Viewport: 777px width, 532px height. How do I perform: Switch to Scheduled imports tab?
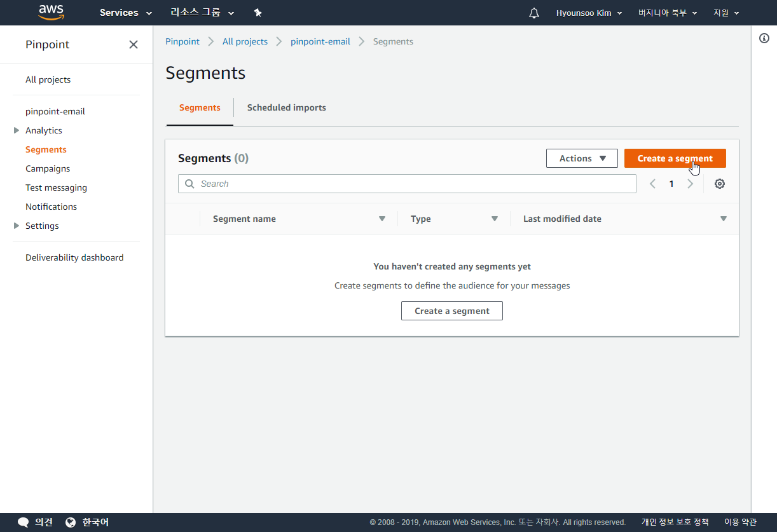287,107
